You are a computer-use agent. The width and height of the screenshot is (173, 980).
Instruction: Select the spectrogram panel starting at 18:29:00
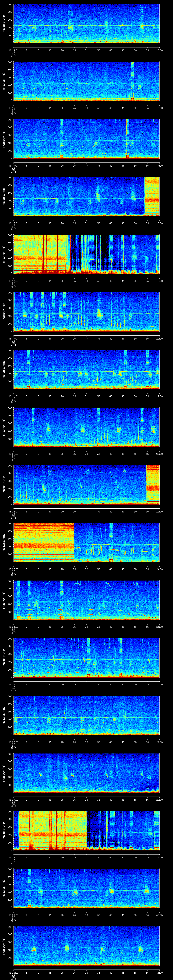coord(86,888)
